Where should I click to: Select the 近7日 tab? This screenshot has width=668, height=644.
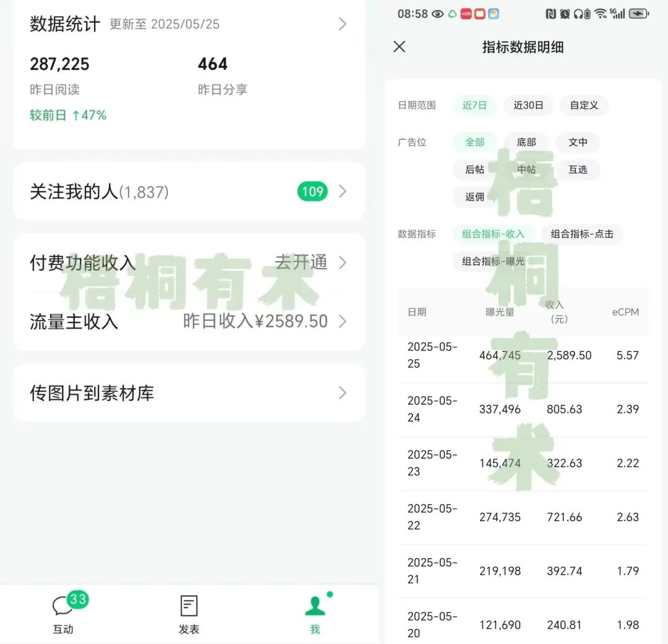[x=474, y=105]
